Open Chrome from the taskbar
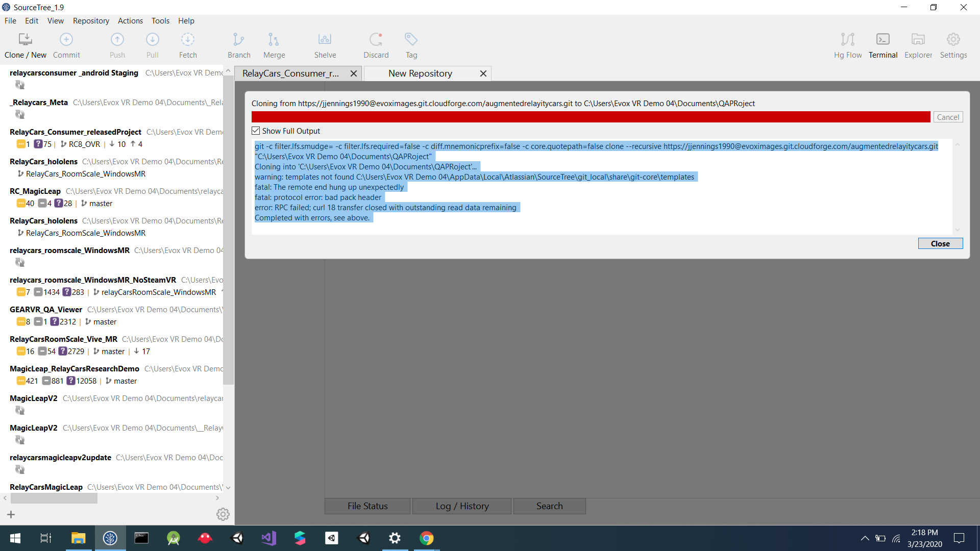This screenshot has height=551, width=980. 427,538
